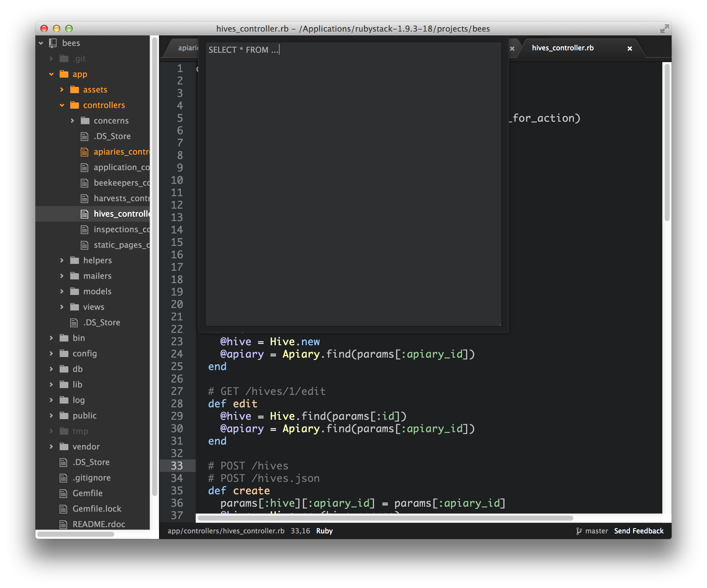Click the apiaries_controller file icon

[84, 152]
